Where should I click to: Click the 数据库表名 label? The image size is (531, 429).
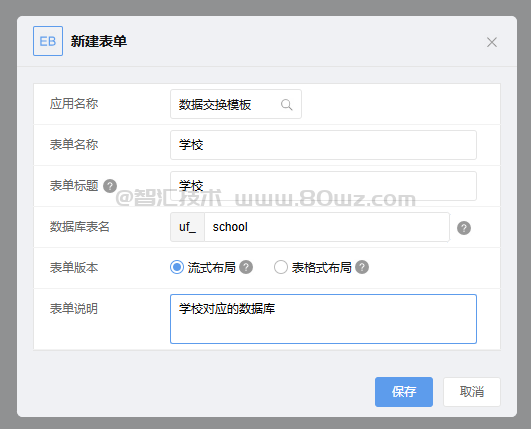point(80,227)
